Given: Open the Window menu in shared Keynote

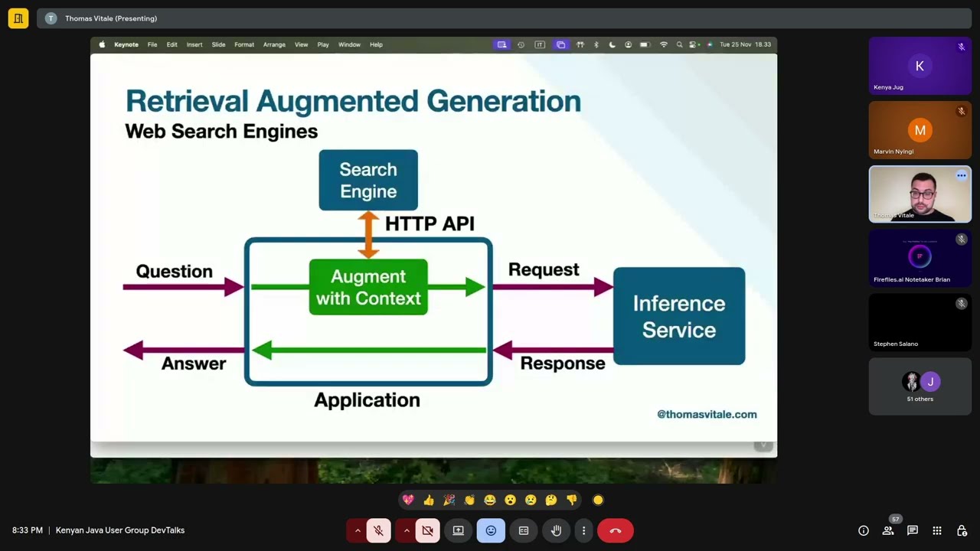Looking at the screenshot, I should coord(349,44).
